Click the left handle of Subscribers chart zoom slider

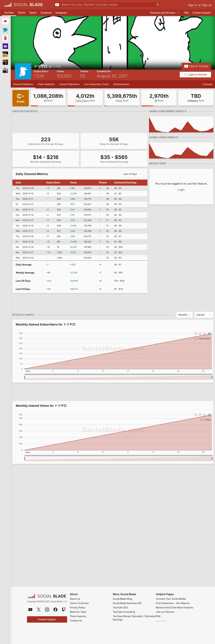(x=24, y=377)
